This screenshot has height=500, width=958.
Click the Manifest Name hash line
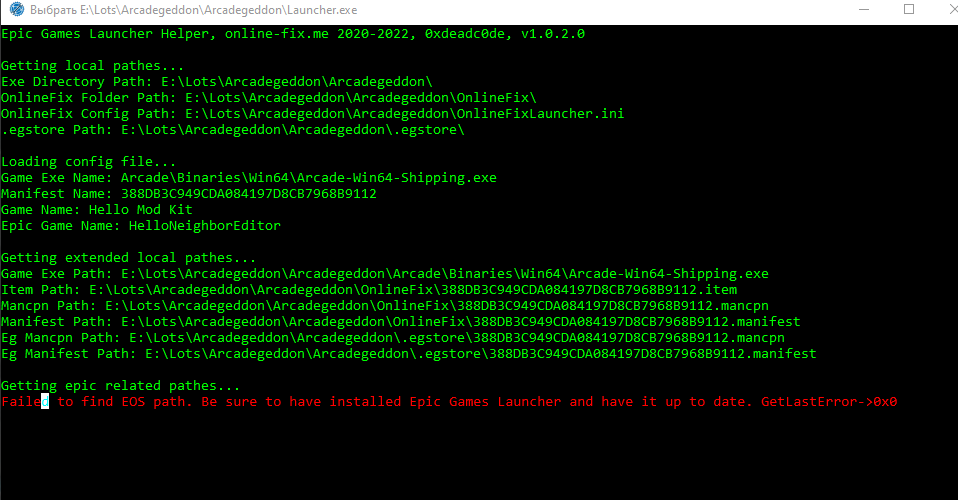click(x=189, y=193)
